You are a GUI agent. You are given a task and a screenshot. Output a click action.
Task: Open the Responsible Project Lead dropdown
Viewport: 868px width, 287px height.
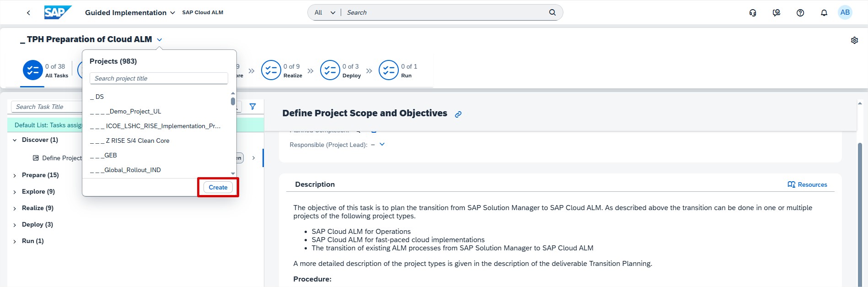382,145
